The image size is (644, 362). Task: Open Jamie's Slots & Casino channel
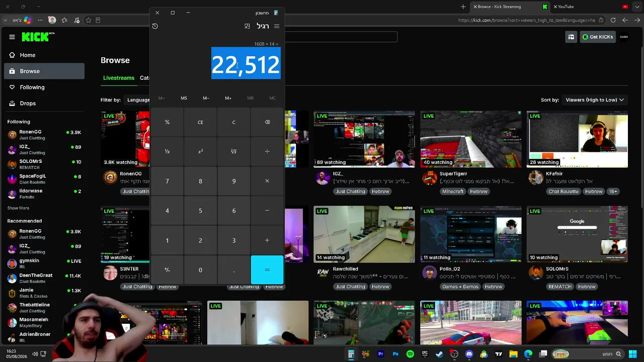point(44,293)
